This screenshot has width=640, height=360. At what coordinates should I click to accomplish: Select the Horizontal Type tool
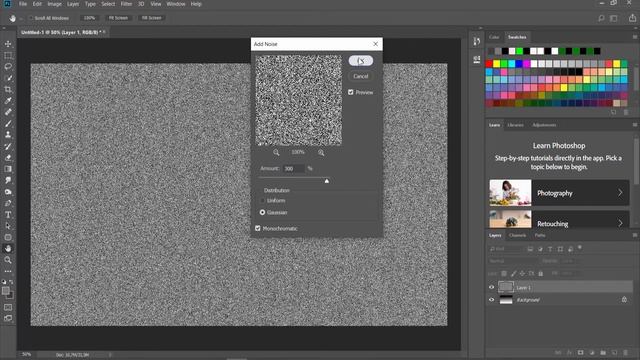pyautogui.click(x=8, y=214)
